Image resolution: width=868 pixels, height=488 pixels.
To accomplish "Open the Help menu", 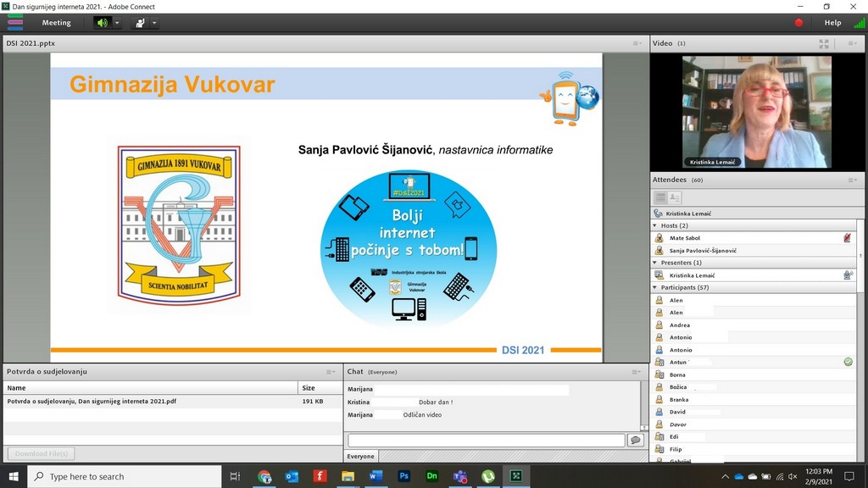I will (x=832, y=23).
